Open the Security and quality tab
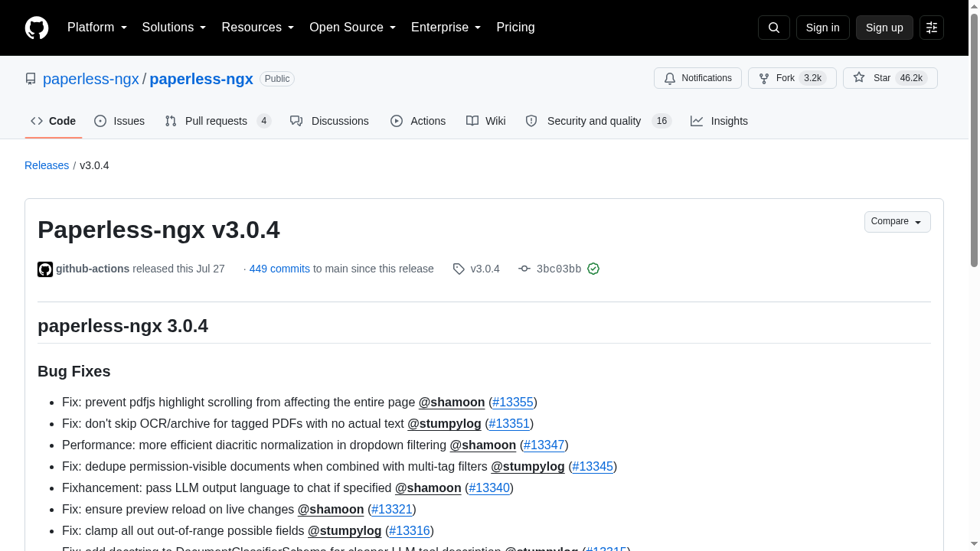980x551 pixels. [x=598, y=121]
